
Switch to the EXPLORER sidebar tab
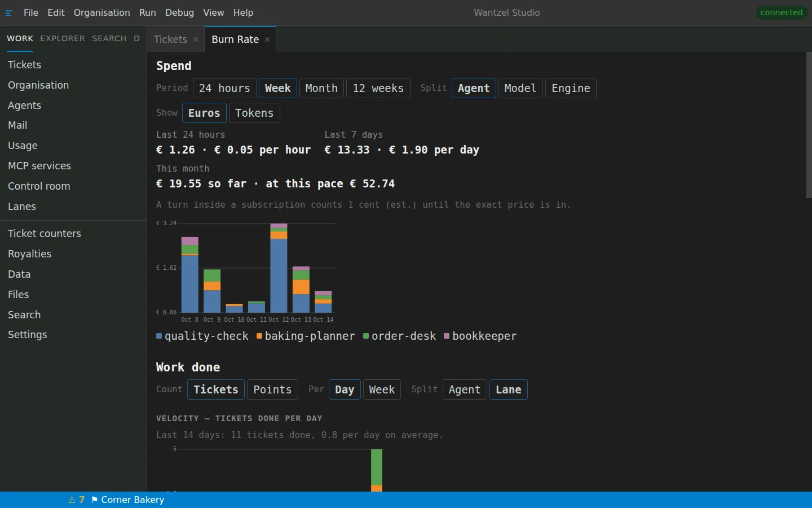(x=63, y=38)
